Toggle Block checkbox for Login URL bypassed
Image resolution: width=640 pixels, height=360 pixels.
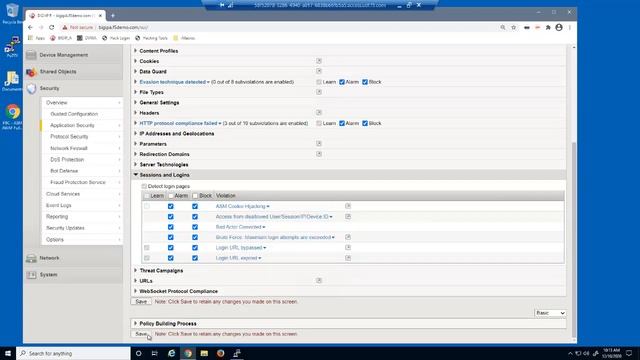(195, 248)
